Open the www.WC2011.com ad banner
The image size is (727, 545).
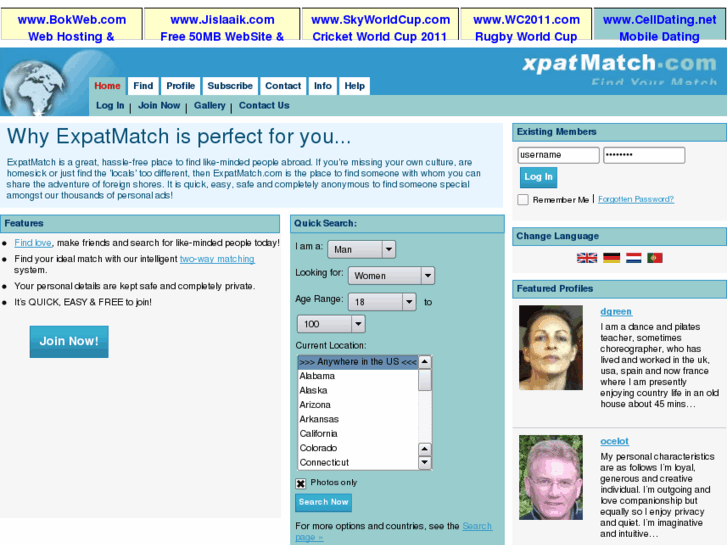tap(526, 24)
